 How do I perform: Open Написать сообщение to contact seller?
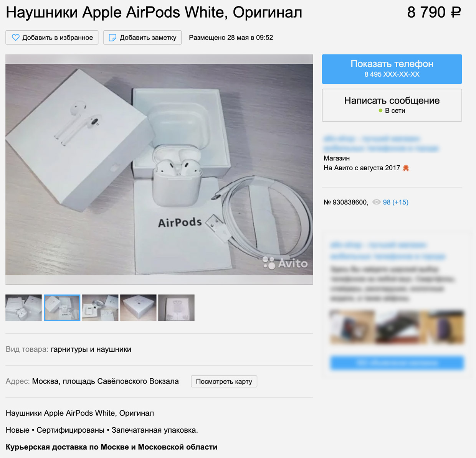[392, 105]
